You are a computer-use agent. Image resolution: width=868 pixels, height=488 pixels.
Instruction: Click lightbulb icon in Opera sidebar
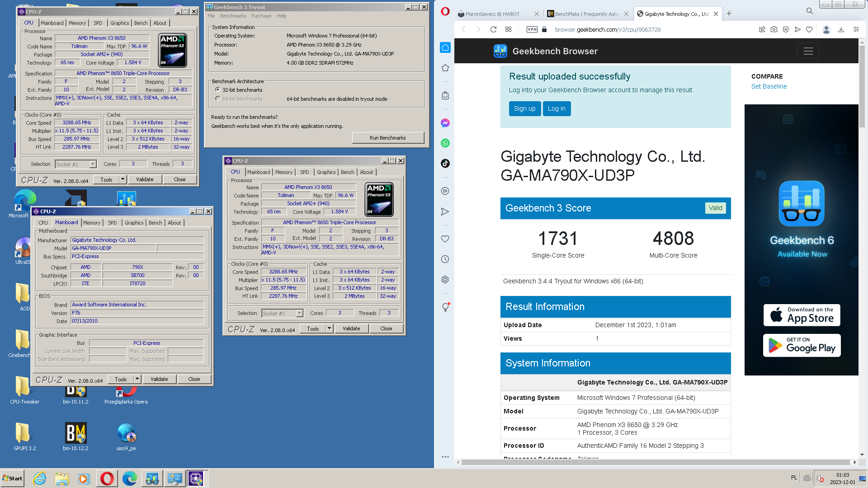pyautogui.click(x=445, y=307)
